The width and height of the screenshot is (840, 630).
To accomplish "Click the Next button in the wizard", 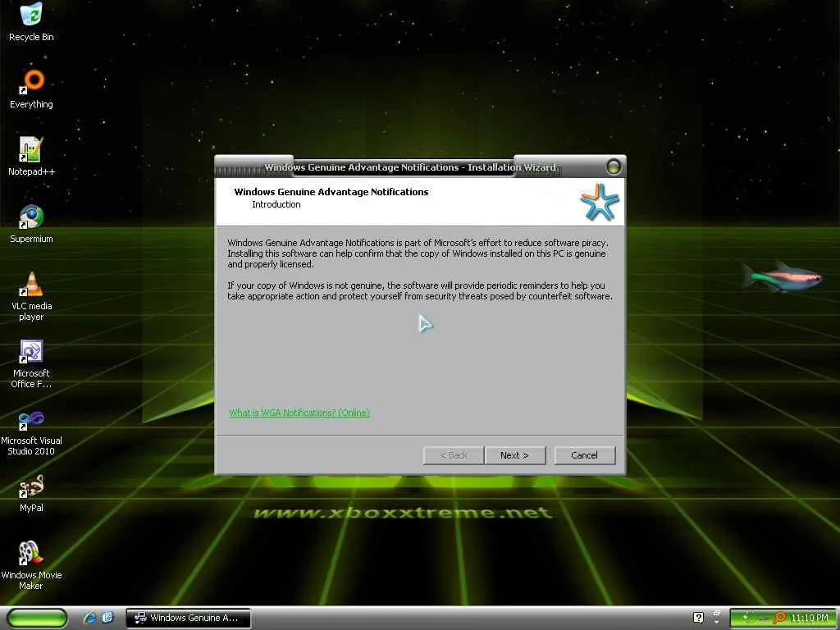I will (x=515, y=455).
